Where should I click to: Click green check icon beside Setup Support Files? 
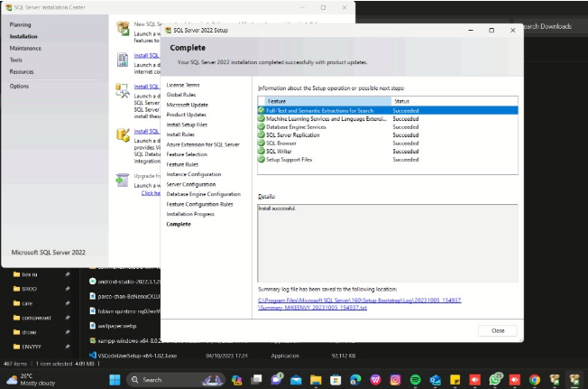click(262, 159)
